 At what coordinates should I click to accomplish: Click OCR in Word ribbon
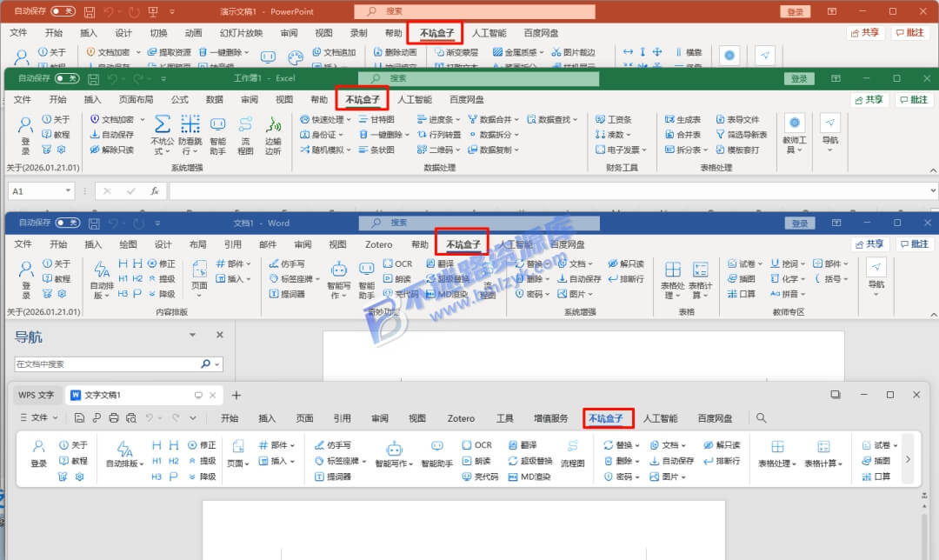397,263
